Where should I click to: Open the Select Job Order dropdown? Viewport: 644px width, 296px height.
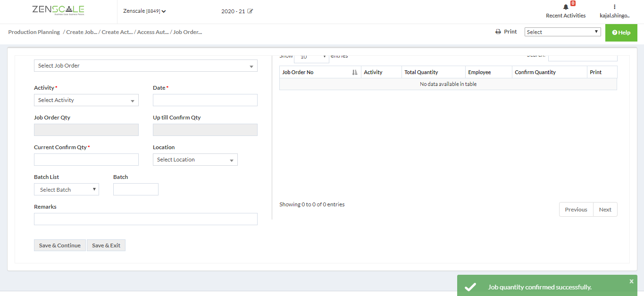pos(146,66)
